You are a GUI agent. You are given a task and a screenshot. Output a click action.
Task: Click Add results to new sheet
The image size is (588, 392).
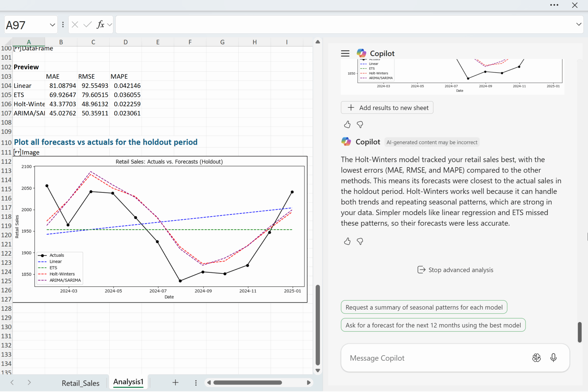click(387, 108)
